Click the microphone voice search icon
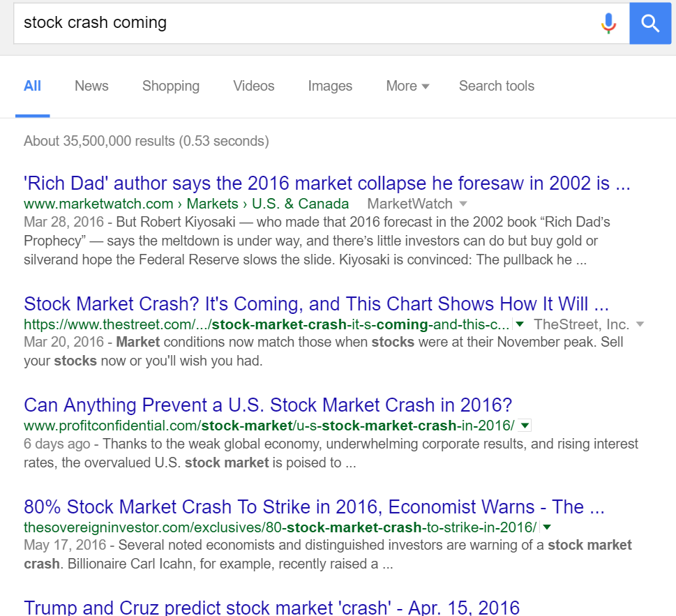Viewport: 676px width, 616px height. [x=608, y=23]
